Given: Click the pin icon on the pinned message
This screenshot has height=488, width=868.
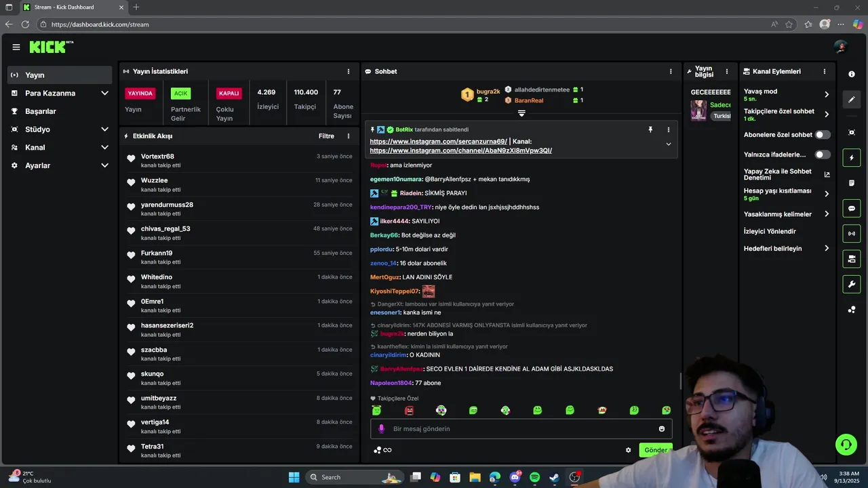Looking at the screenshot, I should tap(650, 129).
